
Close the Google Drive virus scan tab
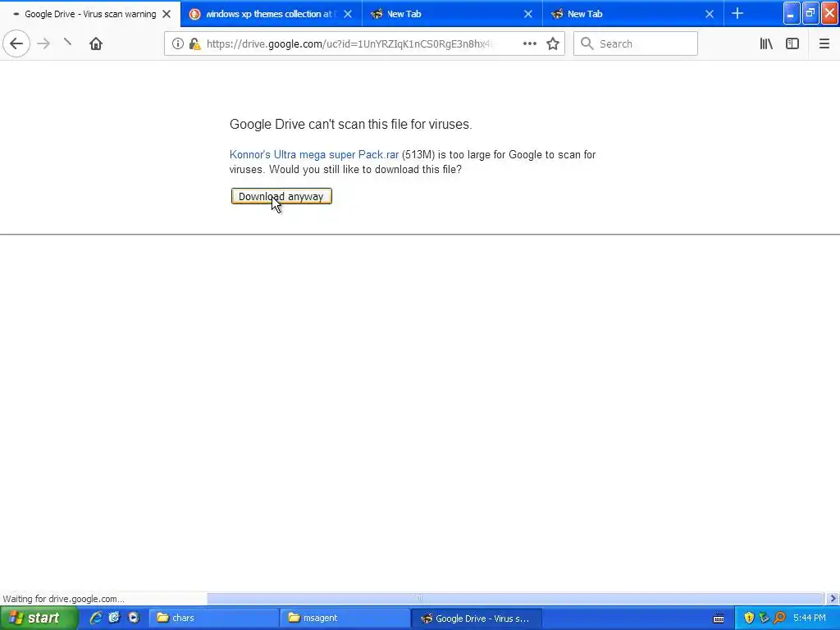point(167,14)
